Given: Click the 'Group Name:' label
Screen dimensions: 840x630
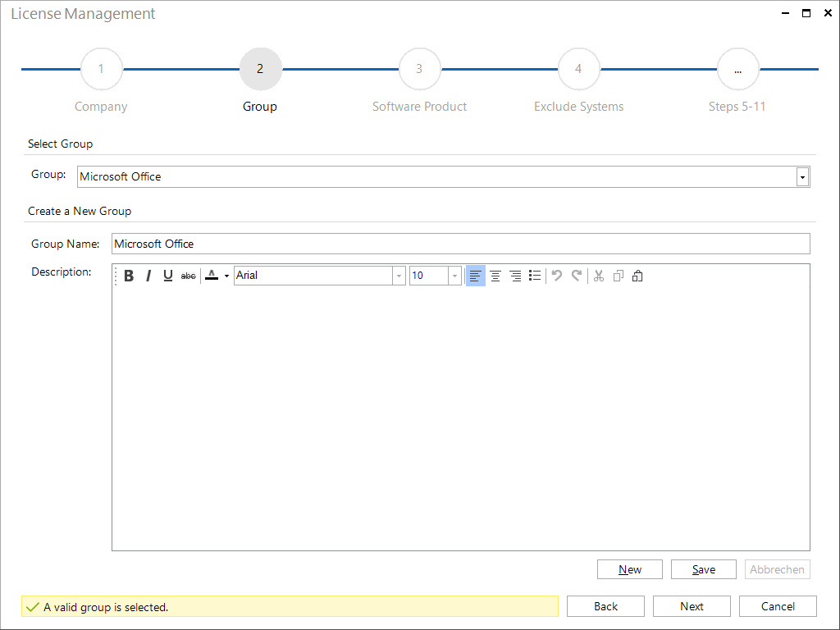Looking at the screenshot, I should point(66,244).
